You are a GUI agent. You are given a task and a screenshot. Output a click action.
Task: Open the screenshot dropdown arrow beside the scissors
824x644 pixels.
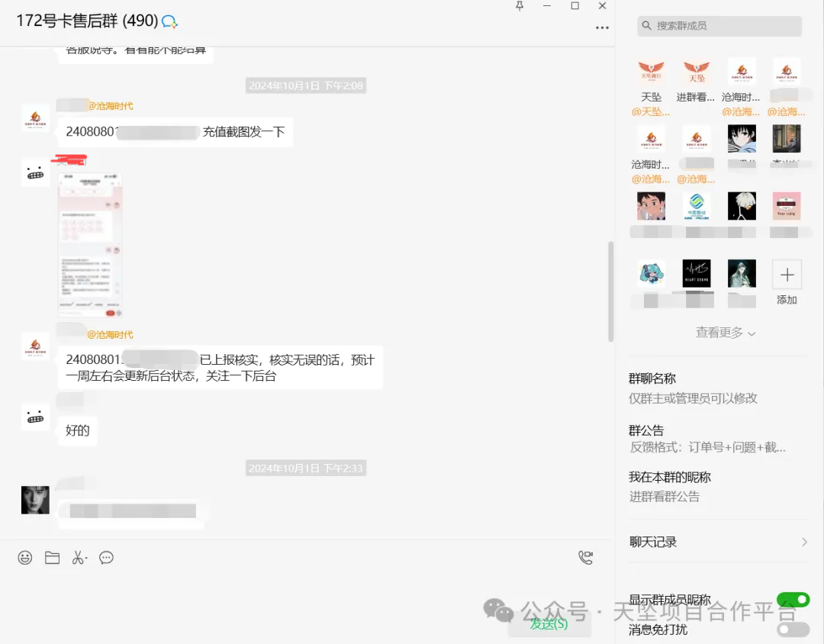tap(89, 559)
